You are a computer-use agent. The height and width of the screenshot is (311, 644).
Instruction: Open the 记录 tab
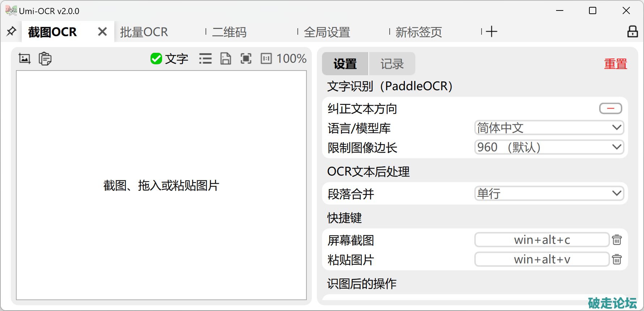tap(392, 64)
